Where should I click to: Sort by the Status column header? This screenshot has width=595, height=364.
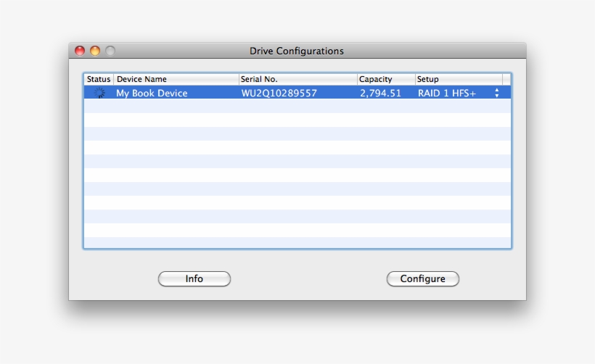click(x=99, y=79)
